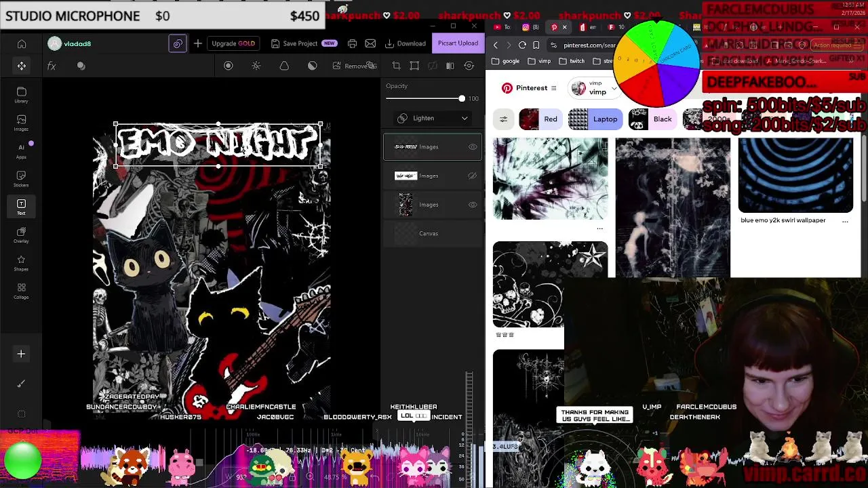
Task: Click the triangle shape adjustment icon
Action: [284, 66]
